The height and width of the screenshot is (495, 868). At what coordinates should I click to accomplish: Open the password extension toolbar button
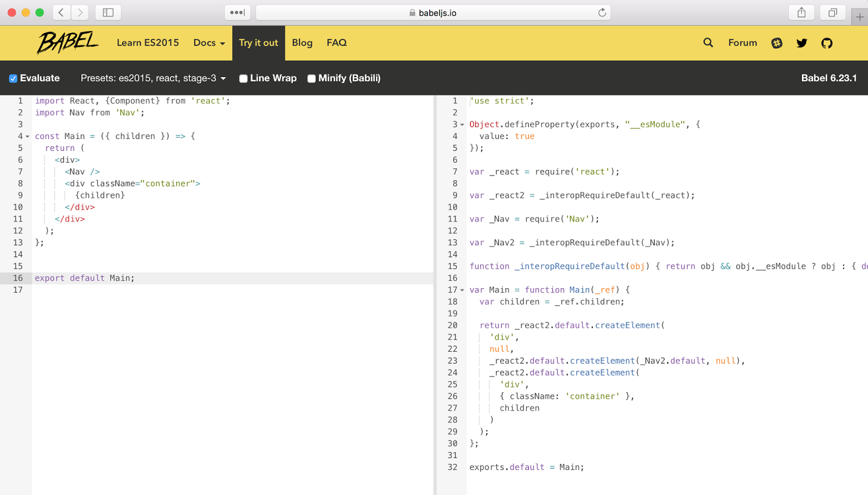click(237, 12)
